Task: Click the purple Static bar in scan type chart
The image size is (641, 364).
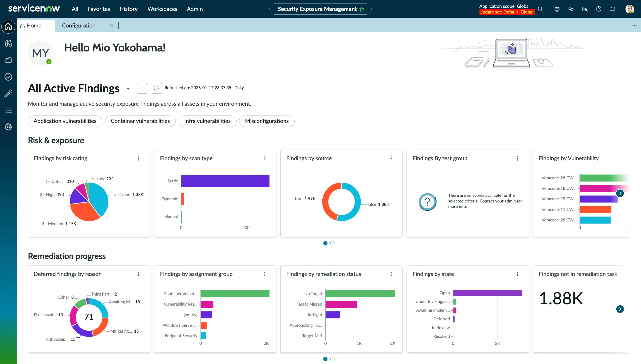Action: pos(225,181)
